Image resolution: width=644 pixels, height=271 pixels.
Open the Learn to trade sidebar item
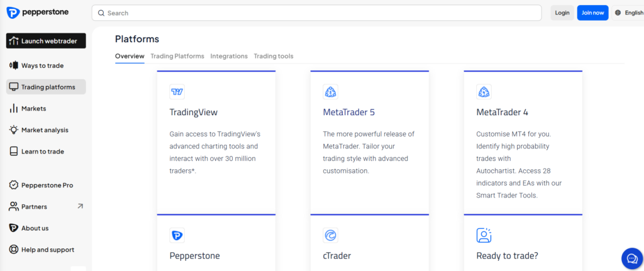click(46, 151)
